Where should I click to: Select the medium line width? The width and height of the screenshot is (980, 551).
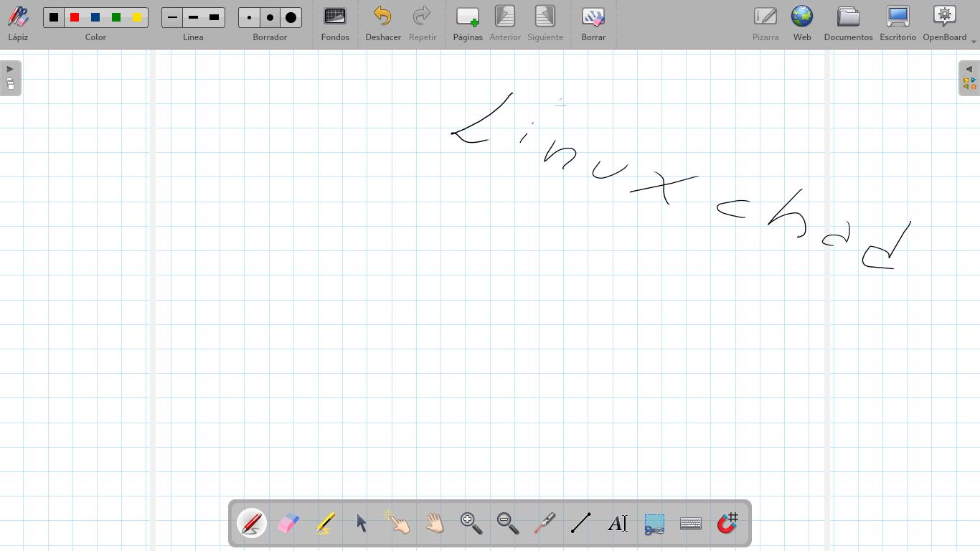click(x=193, y=17)
